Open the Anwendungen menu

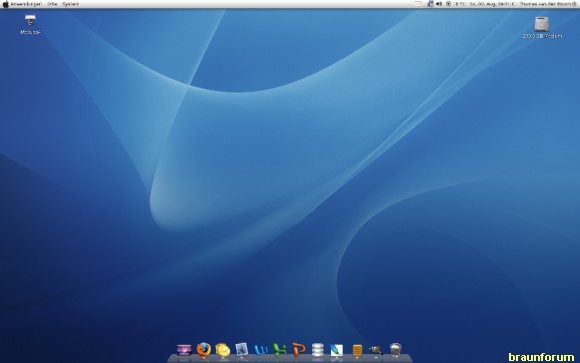coord(26,4)
